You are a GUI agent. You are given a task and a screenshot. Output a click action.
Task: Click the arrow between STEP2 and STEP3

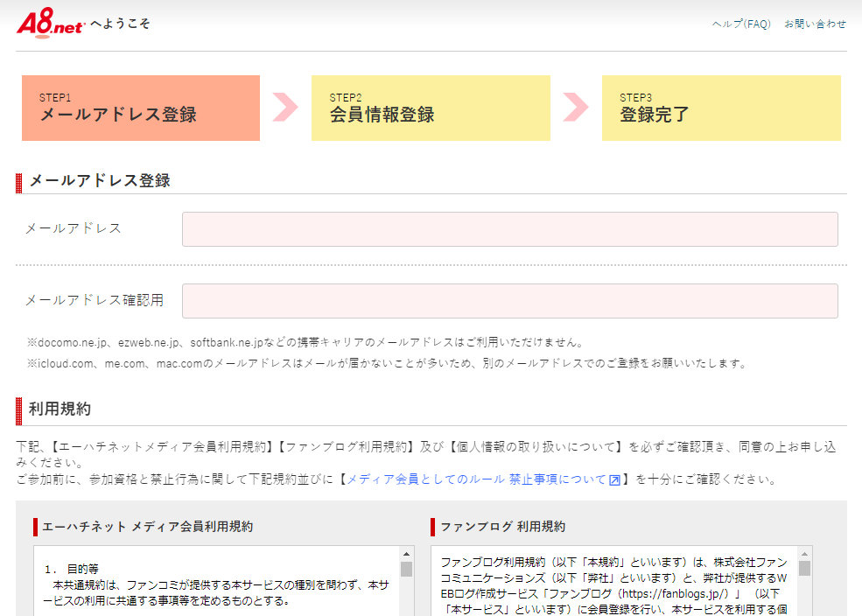[576, 108]
